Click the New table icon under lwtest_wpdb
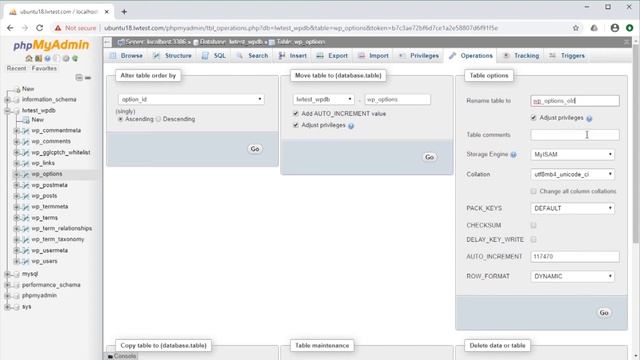This screenshot has width=640, height=360. click(26, 120)
